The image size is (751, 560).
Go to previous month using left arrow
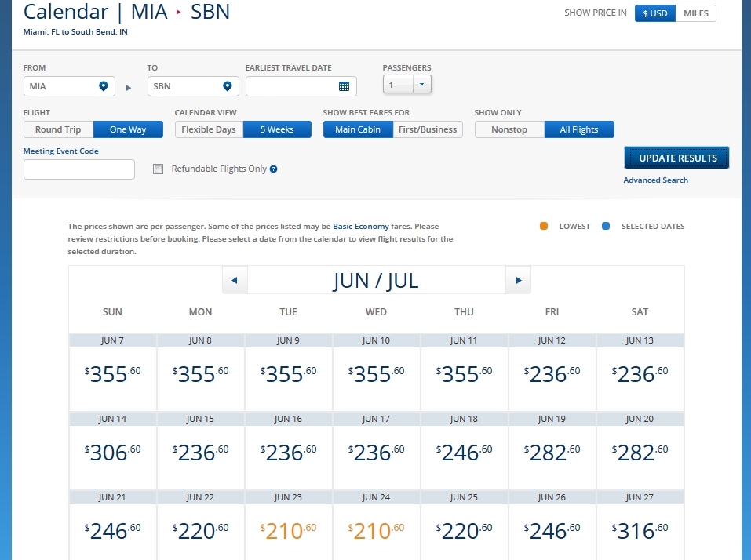click(x=235, y=280)
